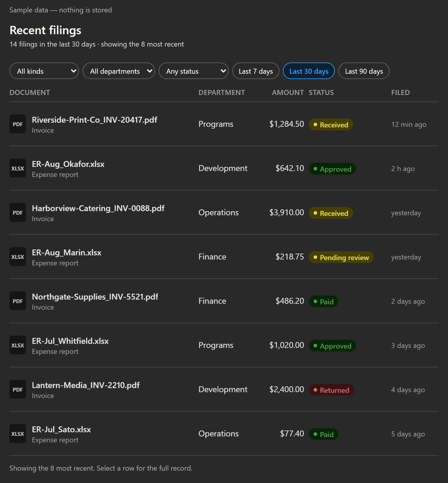
Task: Click the Status column header
Action: pos(321,93)
